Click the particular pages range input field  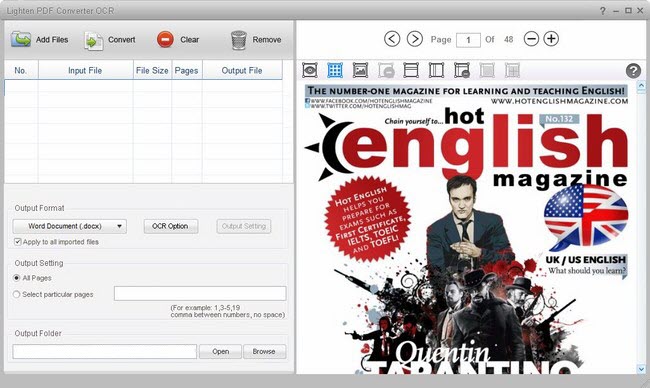click(x=200, y=293)
